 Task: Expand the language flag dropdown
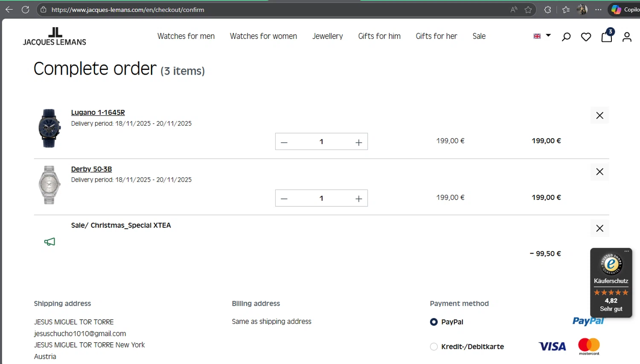[542, 36]
